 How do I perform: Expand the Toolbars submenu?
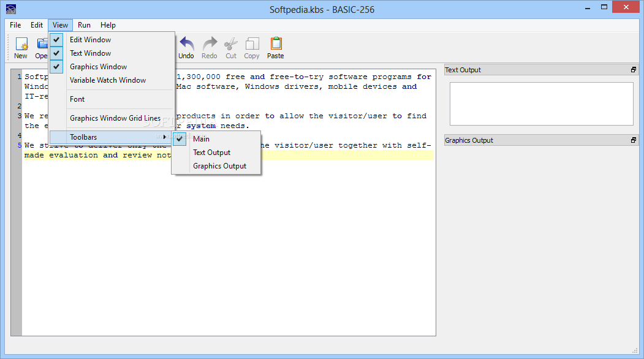tap(111, 137)
